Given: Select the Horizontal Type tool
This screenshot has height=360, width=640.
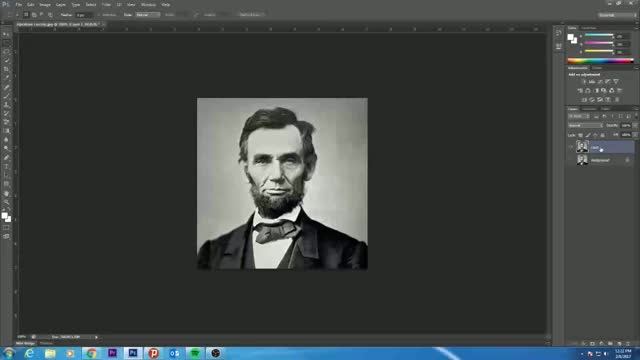Looking at the screenshot, I should click(x=6, y=166).
